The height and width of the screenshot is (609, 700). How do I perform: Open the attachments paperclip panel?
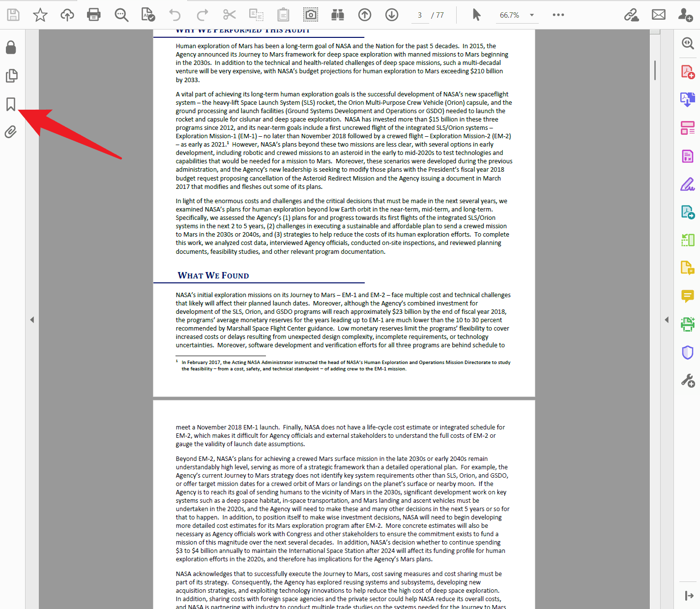click(x=10, y=132)
